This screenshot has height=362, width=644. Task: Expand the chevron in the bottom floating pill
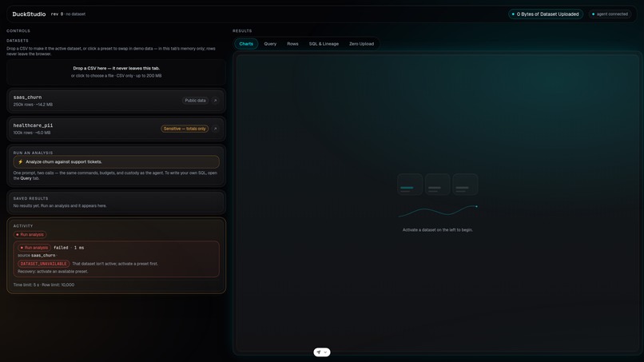click(x=325, y=352)
